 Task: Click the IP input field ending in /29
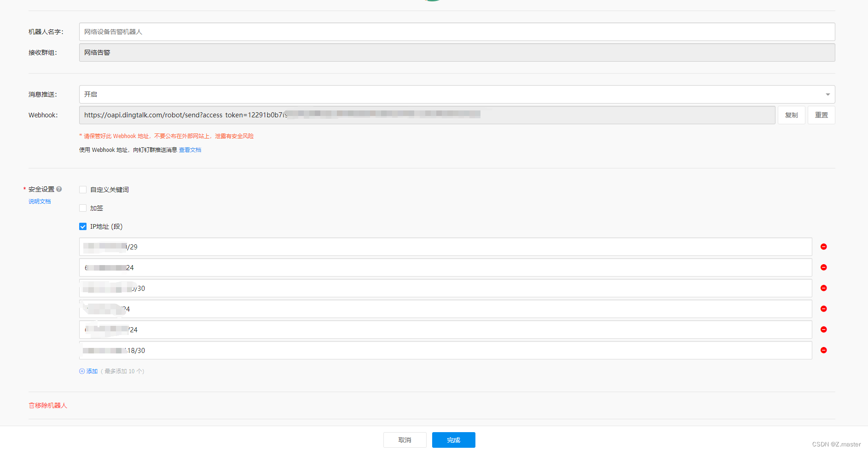(x=446, y=247)
